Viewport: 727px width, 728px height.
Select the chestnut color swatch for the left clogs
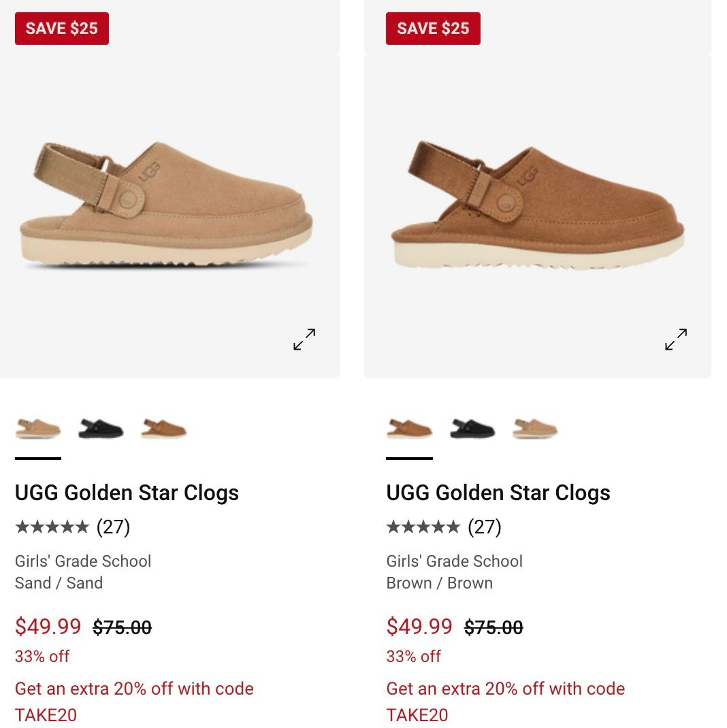163,429
